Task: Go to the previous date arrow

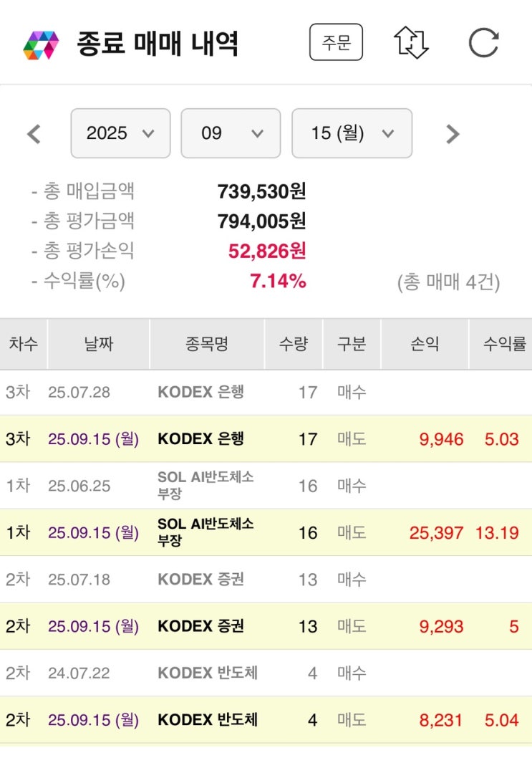Action: pyautogui.click(x=34, y=134)
